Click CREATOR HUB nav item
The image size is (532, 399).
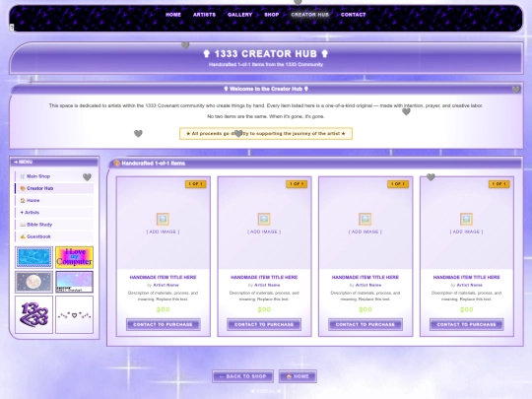tap(309, 15)
